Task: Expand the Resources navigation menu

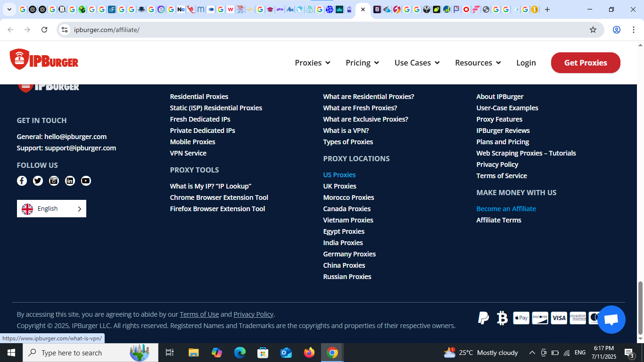Action: 478,63
